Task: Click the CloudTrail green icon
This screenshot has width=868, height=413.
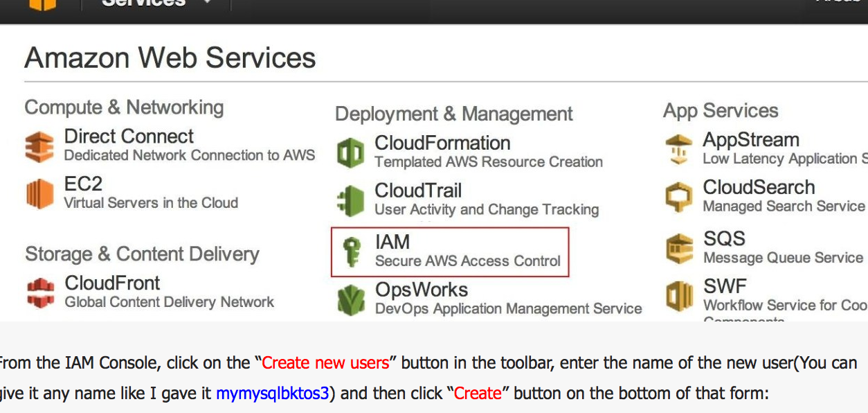Action: click(350, 201)
